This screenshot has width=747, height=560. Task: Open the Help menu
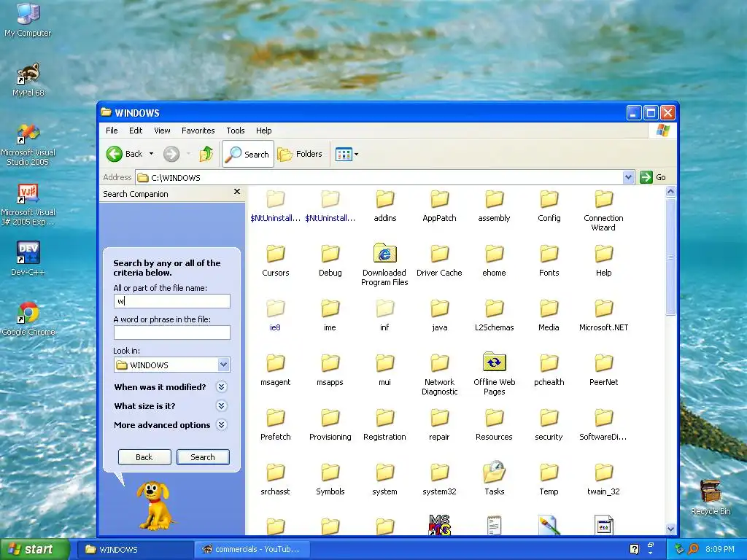pos(263,131)
